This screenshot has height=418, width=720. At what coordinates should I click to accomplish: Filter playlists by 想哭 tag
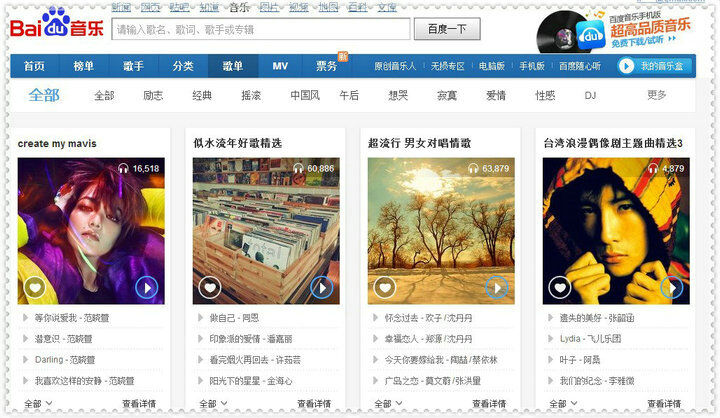(x=398, y=96)
